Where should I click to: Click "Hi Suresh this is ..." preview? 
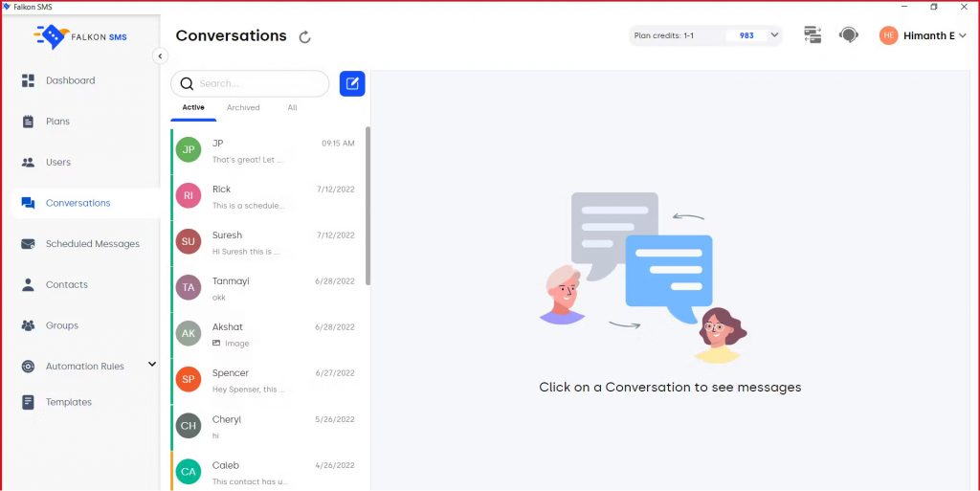(x=246, y=252)
